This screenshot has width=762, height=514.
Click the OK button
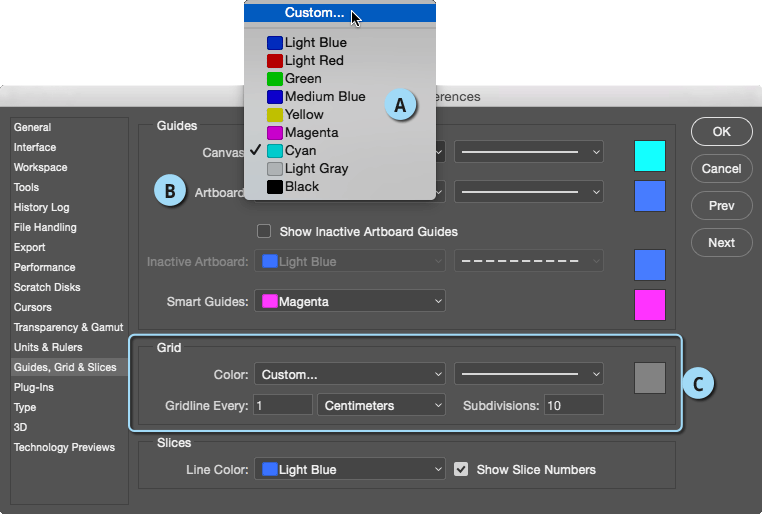click(722, 132)
